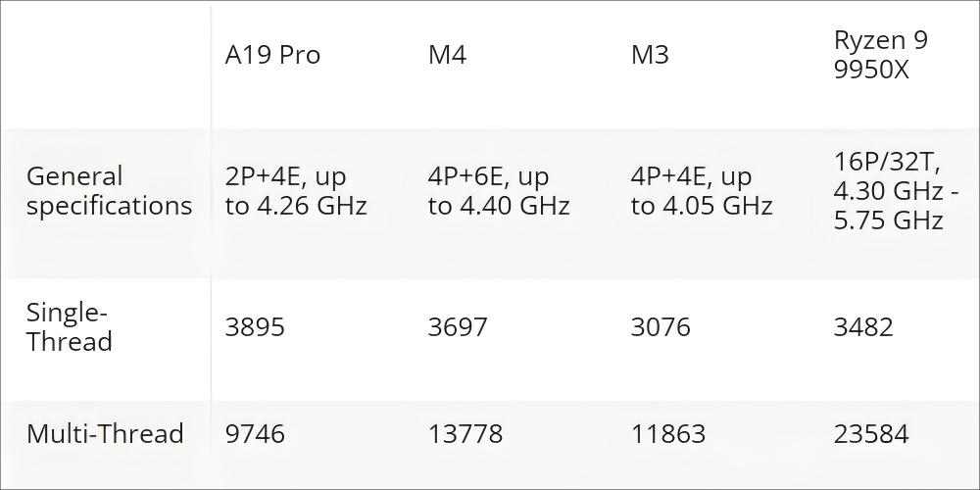Image resolution: width=980 pixels, height=490 pixels.
Task: Click the empty top-left header cell
Action: coord(106,67)
